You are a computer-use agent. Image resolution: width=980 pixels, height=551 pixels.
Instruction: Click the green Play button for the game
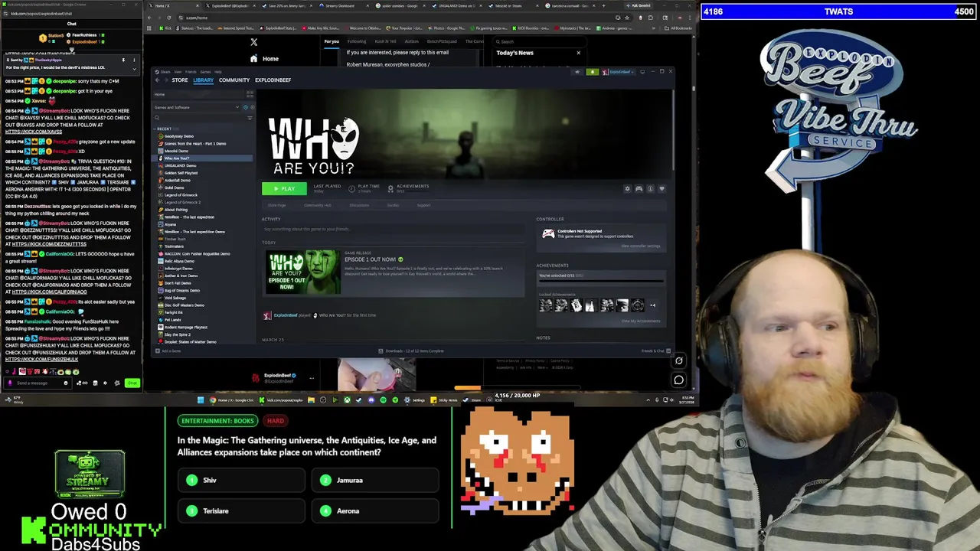pyautogui.click(x=284, y=188)
